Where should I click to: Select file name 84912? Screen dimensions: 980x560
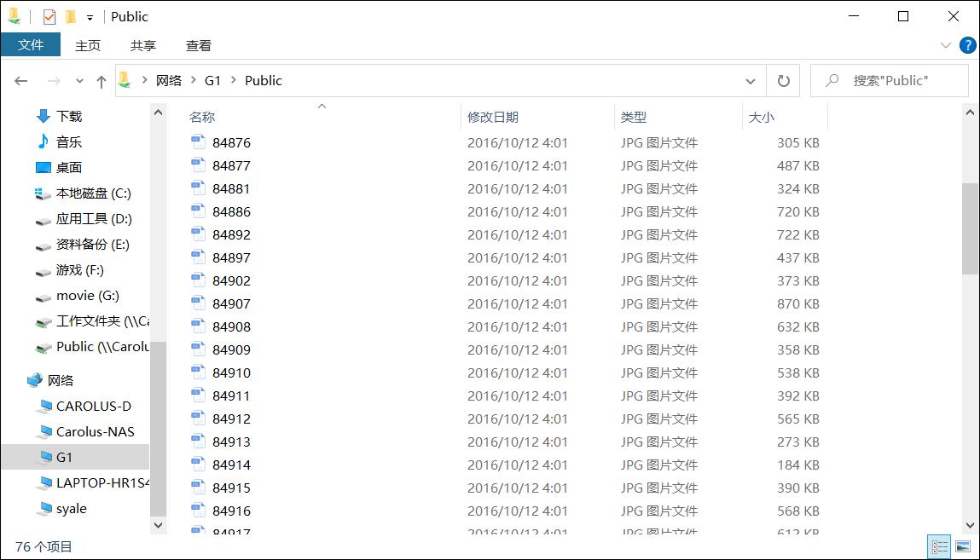click(231, 419)
